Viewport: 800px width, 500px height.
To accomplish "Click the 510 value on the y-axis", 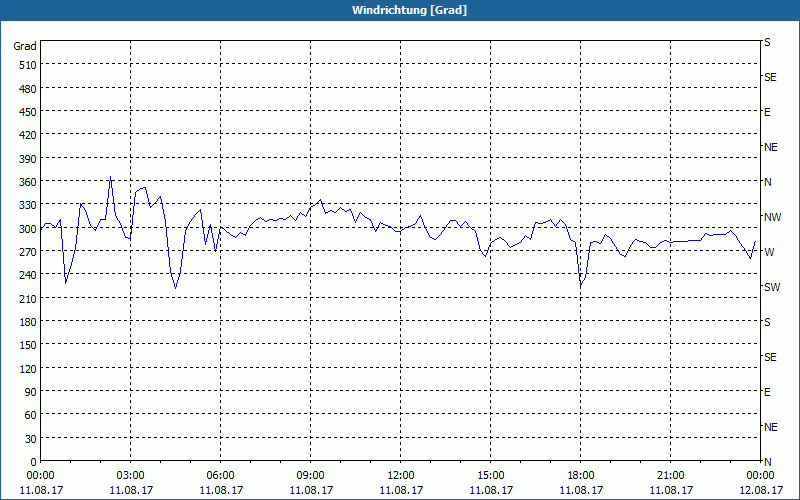I will 29,65.
